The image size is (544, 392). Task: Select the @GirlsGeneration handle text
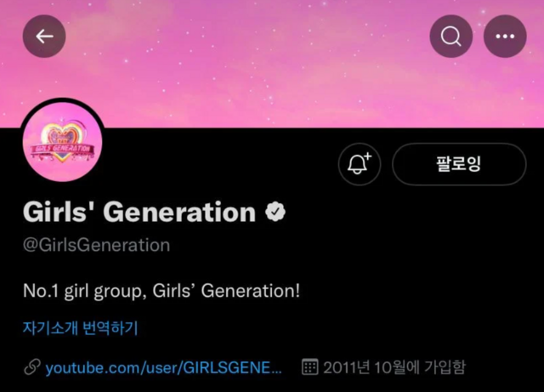coord(96,245)
